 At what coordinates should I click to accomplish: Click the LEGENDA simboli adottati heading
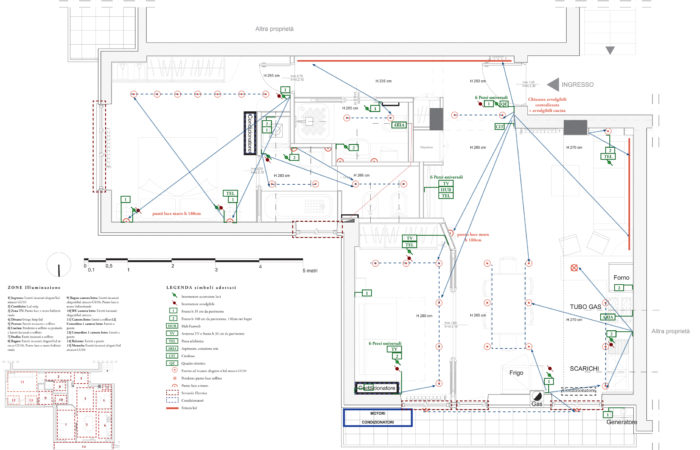click(201, 288)
